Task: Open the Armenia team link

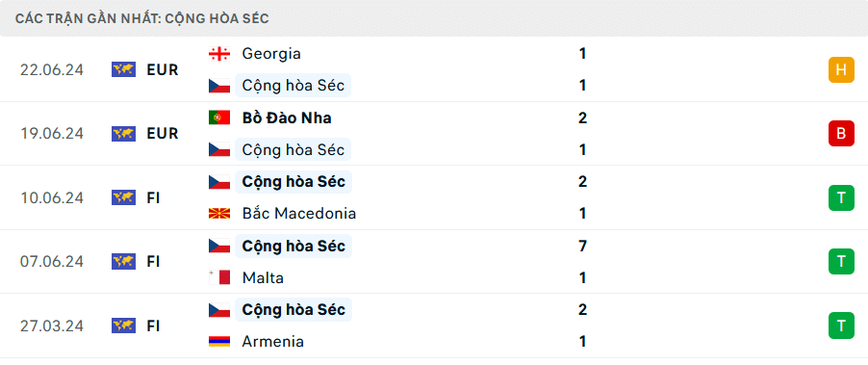Action: pyautogui.click(x=273, y=341)
